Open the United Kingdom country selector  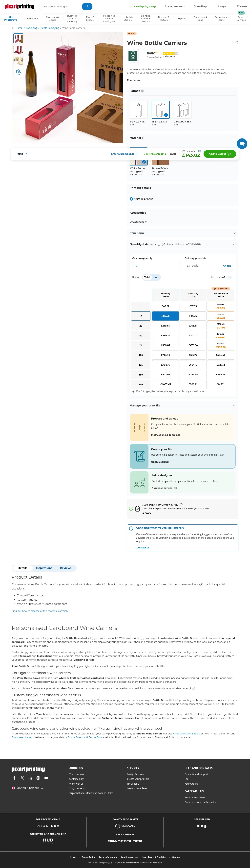pyautogui.click(x=28, y=788)
